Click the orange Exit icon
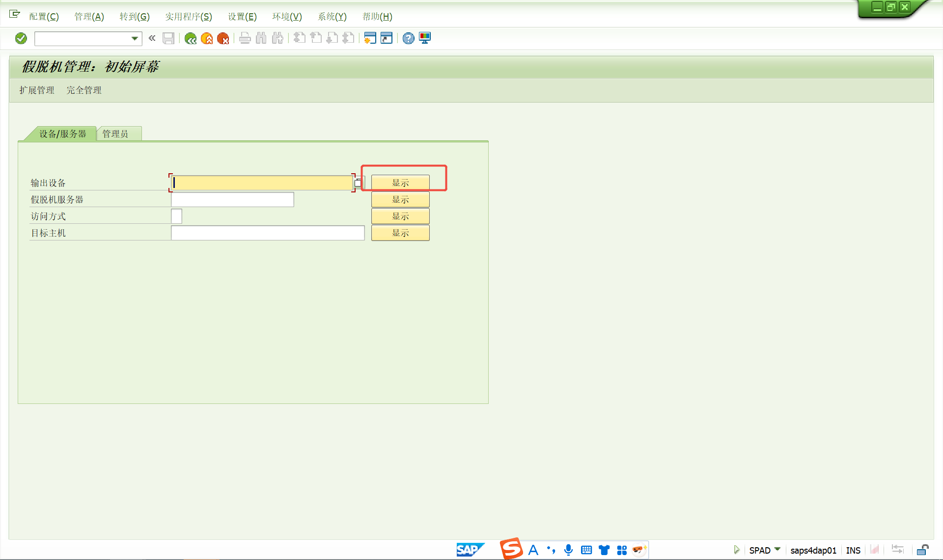 (207, 38)
